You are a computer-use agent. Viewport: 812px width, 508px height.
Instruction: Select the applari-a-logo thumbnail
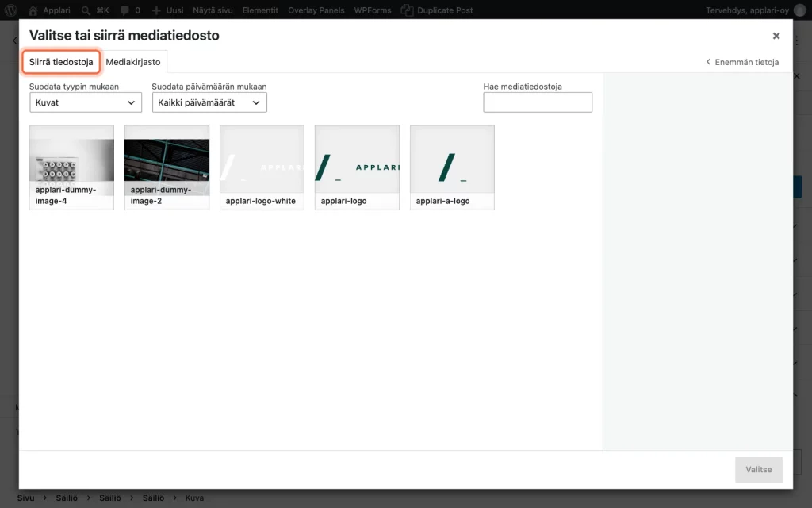[452, 167]
